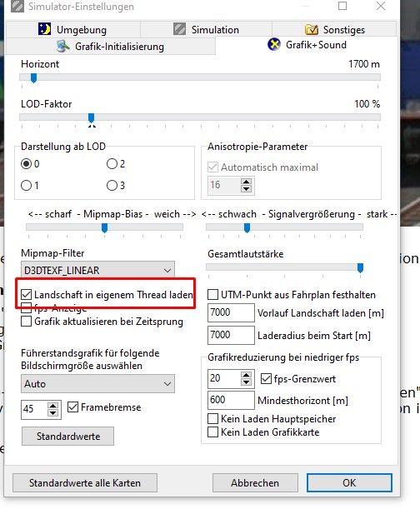
Task: Click the Umgebung moon icon
Action: pos(44,29)
